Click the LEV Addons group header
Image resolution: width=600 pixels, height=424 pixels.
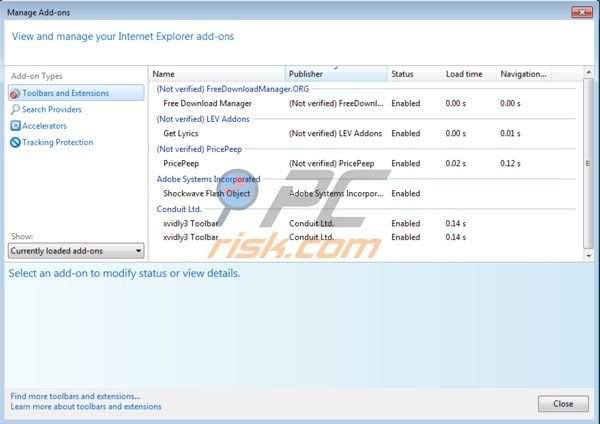(x=203, y=119)
